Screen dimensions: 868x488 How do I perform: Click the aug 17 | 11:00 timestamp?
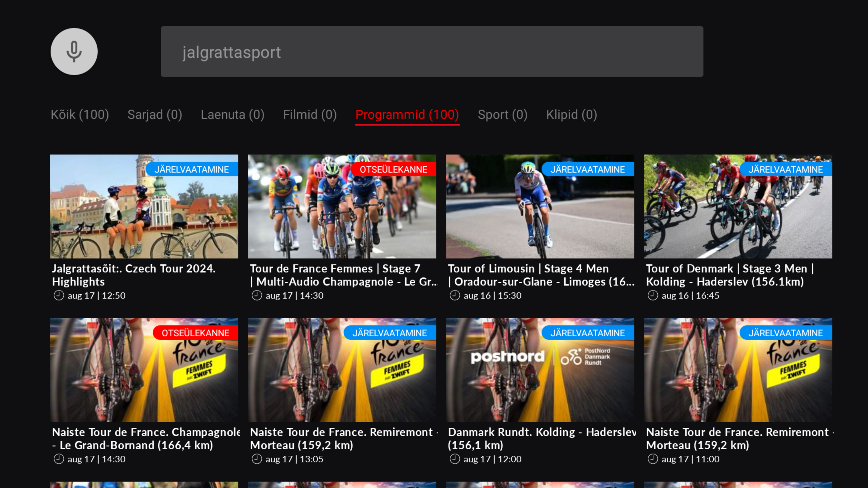pos(690,459)
